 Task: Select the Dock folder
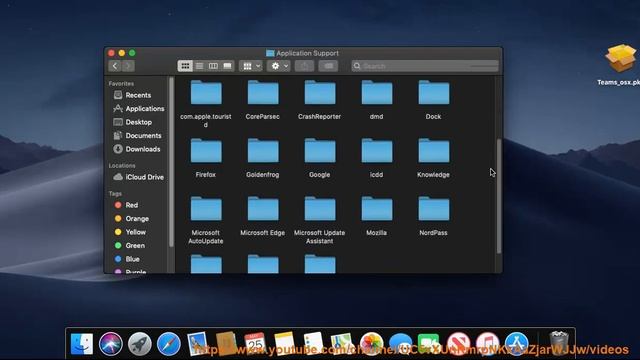(x=433, y=93)
